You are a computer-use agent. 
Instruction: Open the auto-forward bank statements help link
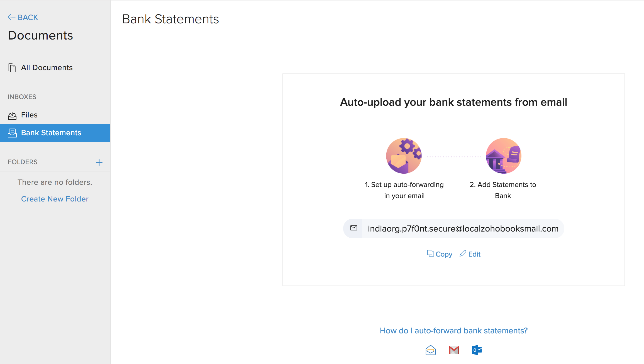(x=453, y=331)
